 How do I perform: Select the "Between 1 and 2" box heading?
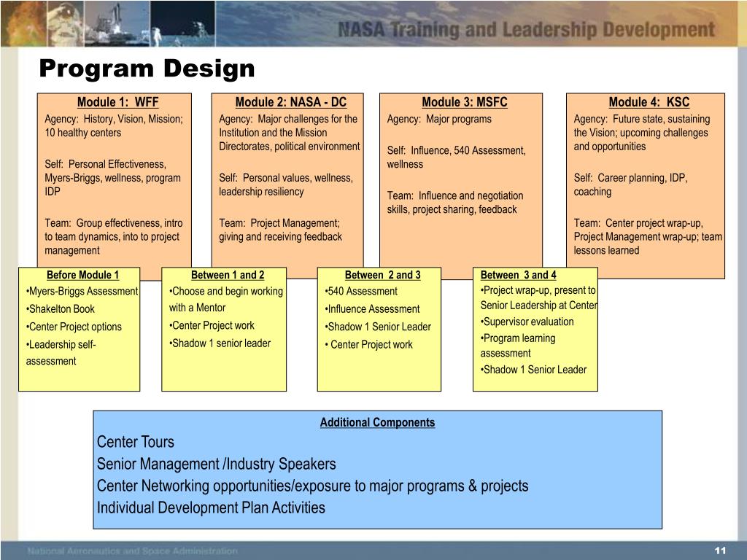(x=228, y=275)
